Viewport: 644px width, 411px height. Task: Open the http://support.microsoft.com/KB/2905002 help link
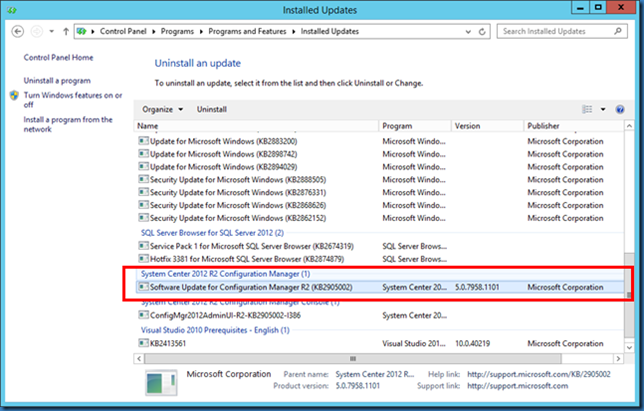[539, 374]
